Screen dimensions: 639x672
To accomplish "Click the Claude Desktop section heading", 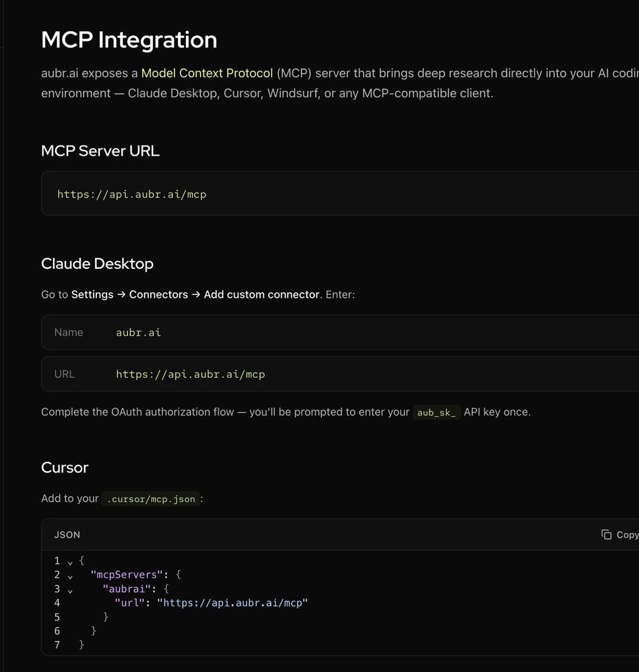I will click(x=97, y=264).
